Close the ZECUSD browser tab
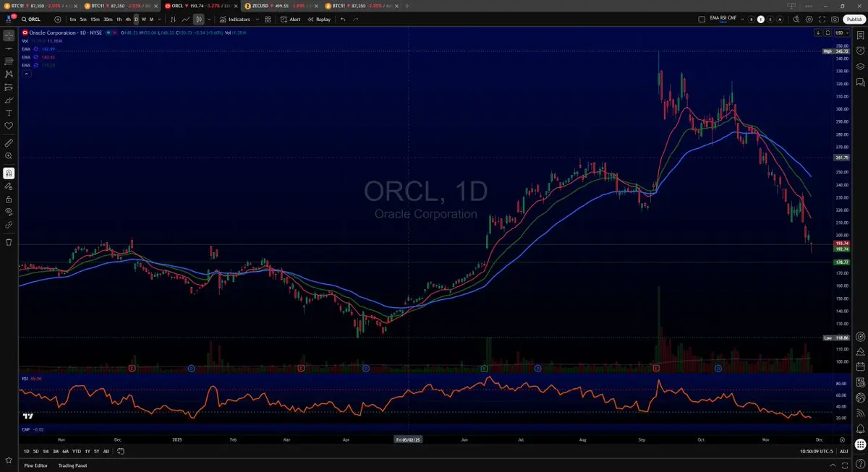The height and width of the screenshot is (472, 868). point(317,5)
